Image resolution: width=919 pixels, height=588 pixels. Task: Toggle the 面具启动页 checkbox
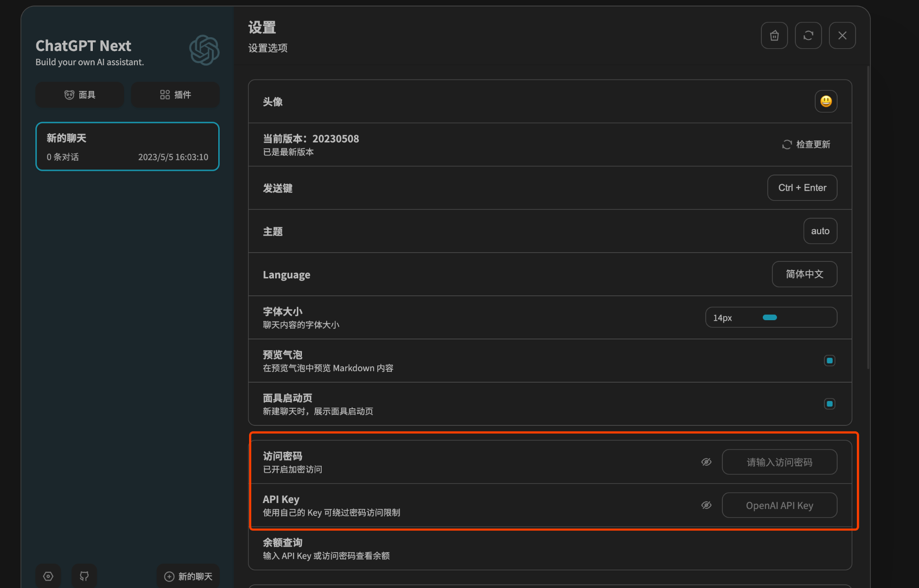[829, 404]
